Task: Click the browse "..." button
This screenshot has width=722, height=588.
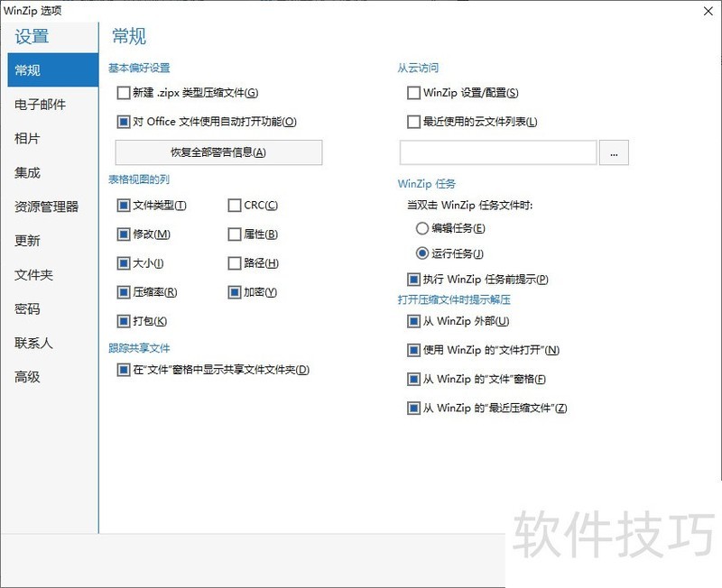Action: [x=614, y=152]
